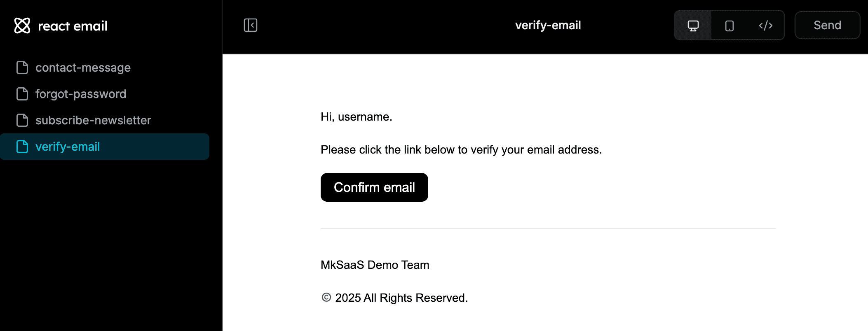
Task: Click the react email brand text
Action: point(73,26)
